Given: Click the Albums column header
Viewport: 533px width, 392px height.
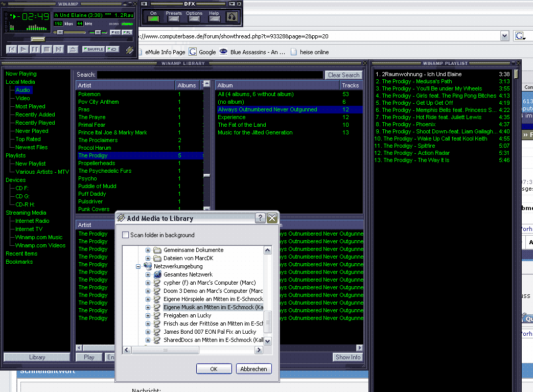Looking at the screenshot, I should (187, 85).
